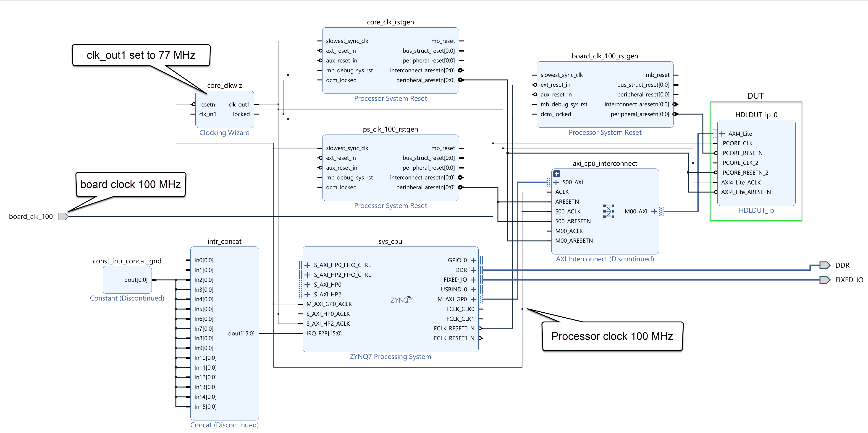Expand M00_AXI interface plus on axi_cpu_interconnect
Image resolution: width=868 pixels, height=433 pixels.
tap(654, 211)
